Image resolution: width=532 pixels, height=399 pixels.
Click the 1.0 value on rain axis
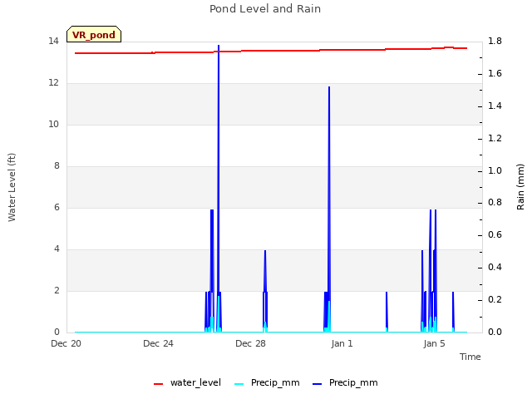click(x=495, y=170)
